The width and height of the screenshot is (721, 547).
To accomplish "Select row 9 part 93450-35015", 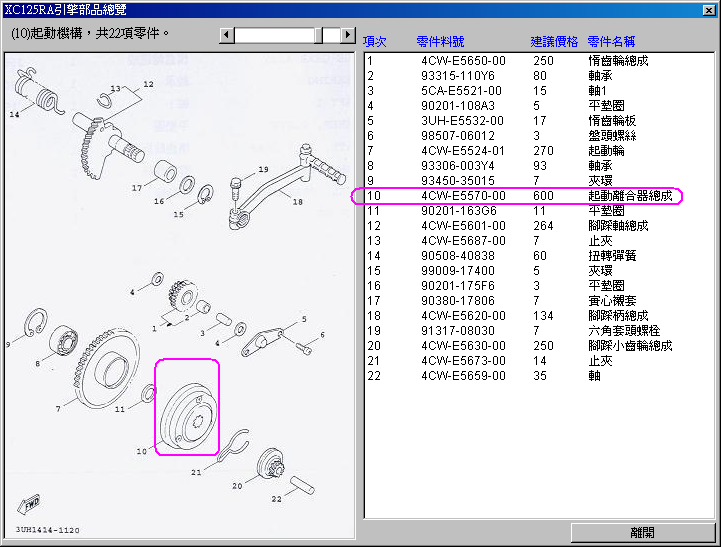I will pyautogui.click(x=539, y=181).
